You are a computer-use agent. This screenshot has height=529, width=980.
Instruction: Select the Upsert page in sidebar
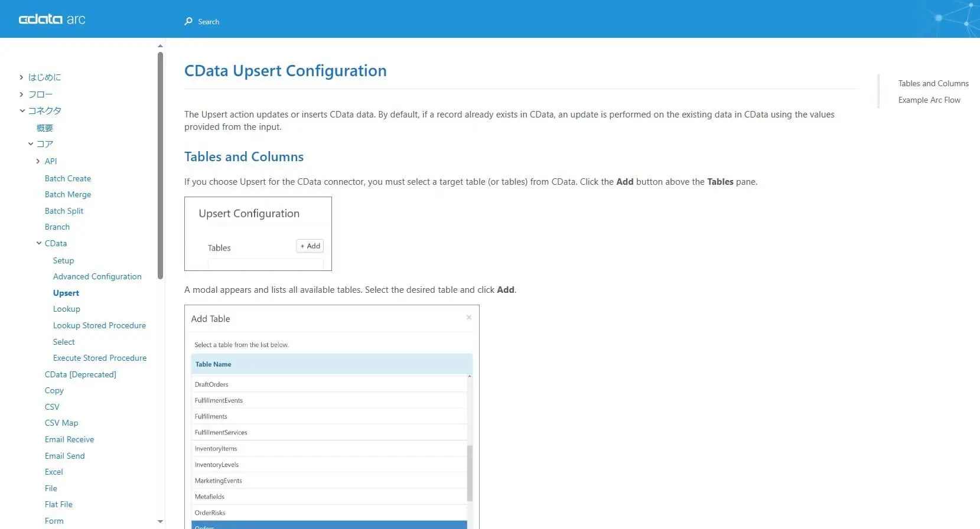click(66, 293)
